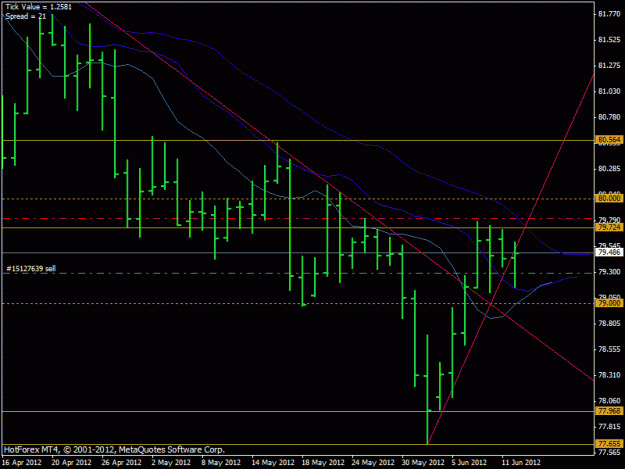Select the red dashed horizontal line near 79.790

298,218
